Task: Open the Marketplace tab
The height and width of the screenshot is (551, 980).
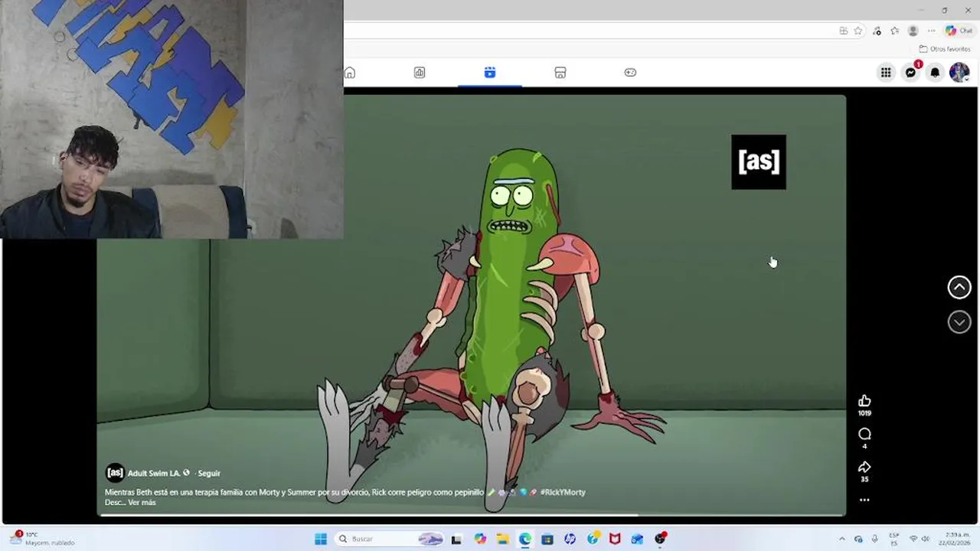Action: click(x=560, y=73)
